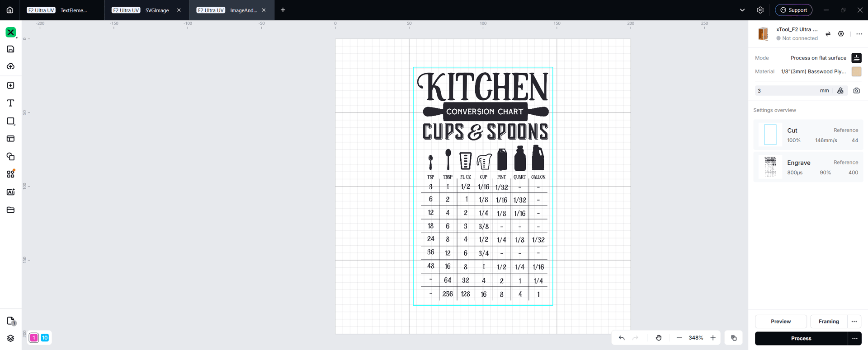
Task: Open the apps grid icon
Action: click(x=11, y=174)
